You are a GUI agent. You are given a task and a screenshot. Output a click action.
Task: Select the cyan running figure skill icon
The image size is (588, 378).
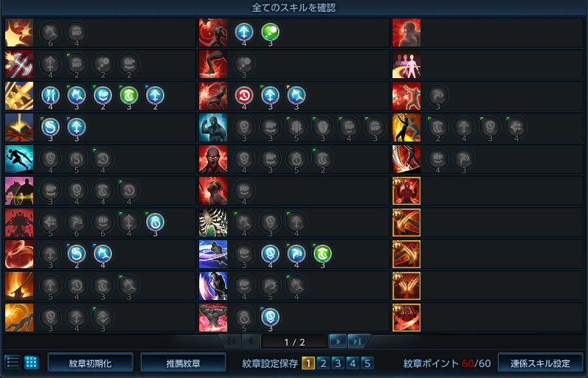[x=19, y=159]
